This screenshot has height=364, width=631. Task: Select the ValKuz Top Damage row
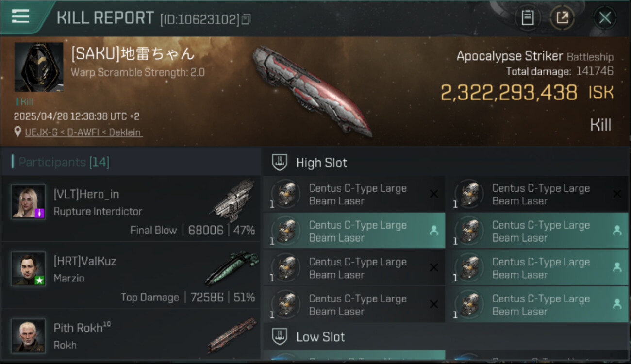click(131, 276)
